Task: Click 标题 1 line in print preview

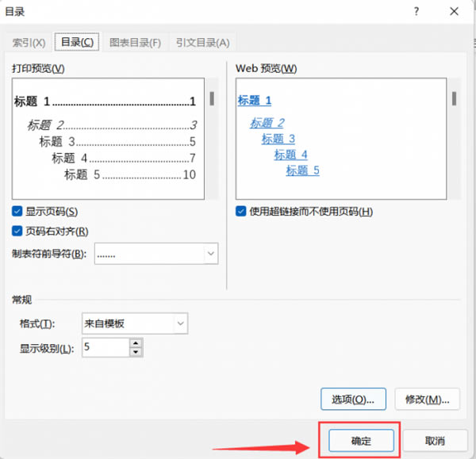Action: pos(105,101)
